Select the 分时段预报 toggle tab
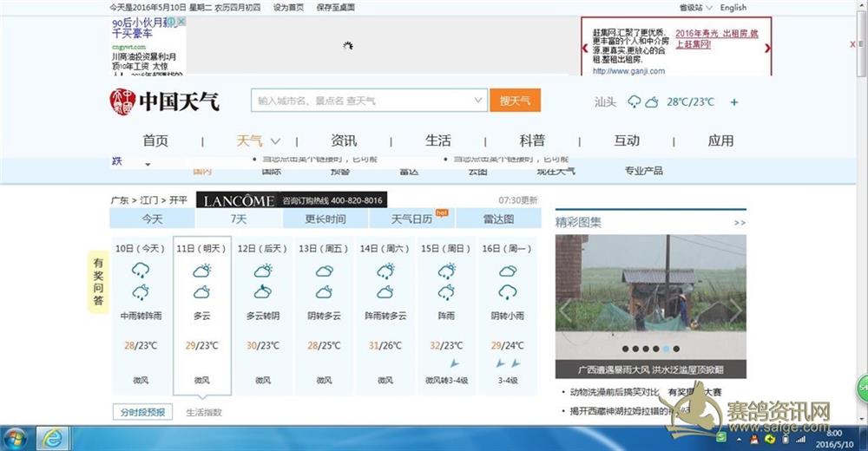This screenshot has width=868, height=451. [x=143, y=412]
